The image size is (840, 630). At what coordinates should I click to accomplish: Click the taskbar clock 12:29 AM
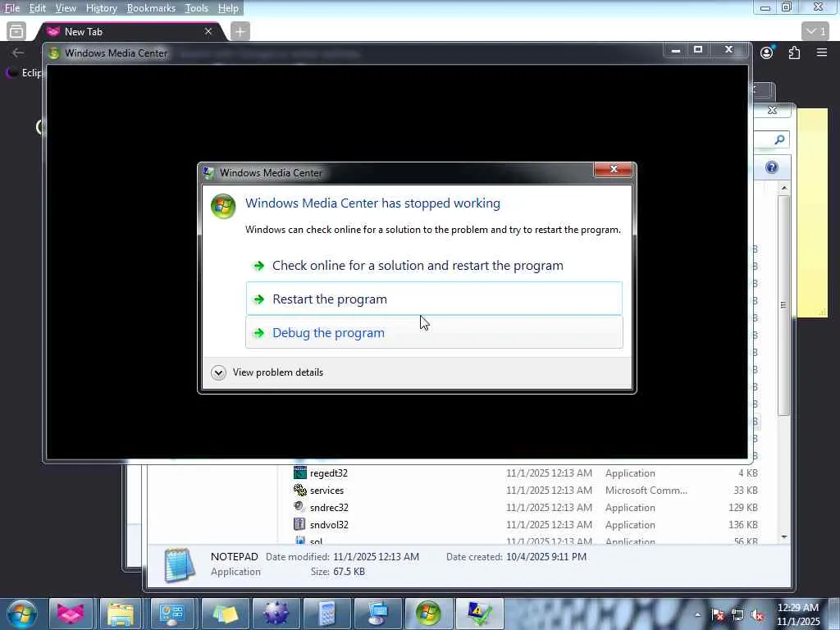798,608
